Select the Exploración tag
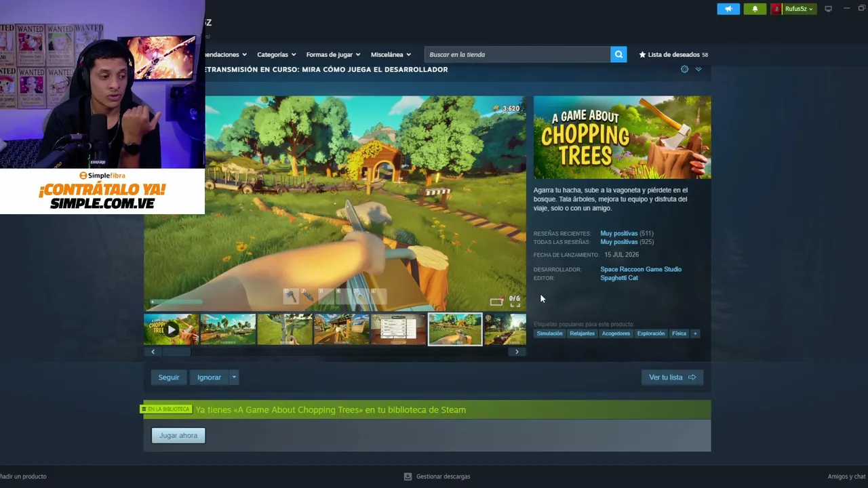 point(651,333)
